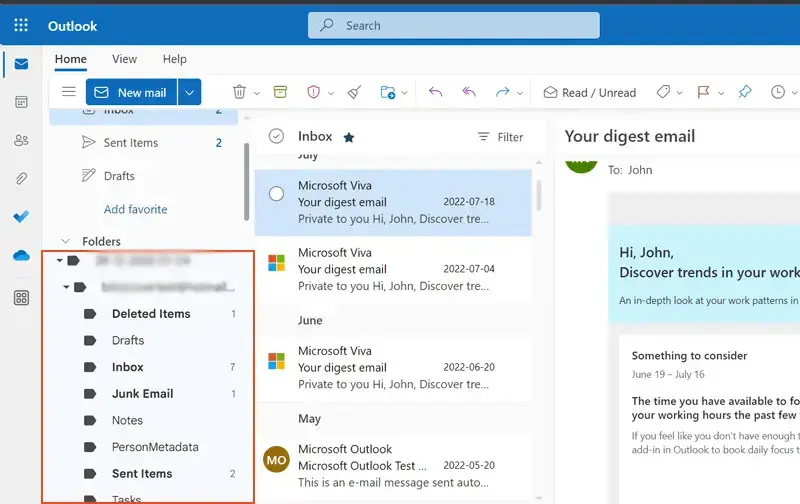Open the More apps sidebar icon
Viewport: 800px width, 504px height.
point(21,298)
